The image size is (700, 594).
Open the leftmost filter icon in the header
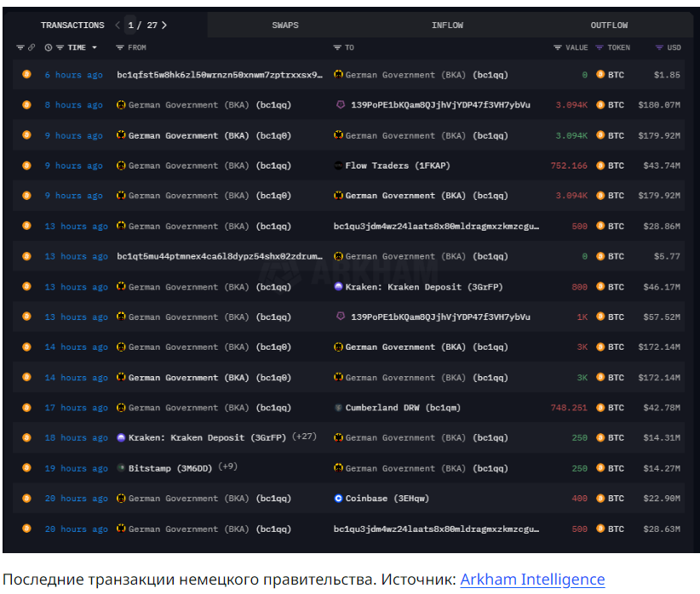click(20, 48)
